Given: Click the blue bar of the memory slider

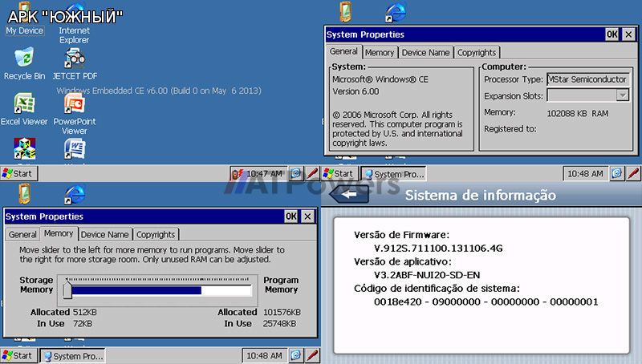Looking at the screenshot, I should pyautogui.click(x=136, y=290).
